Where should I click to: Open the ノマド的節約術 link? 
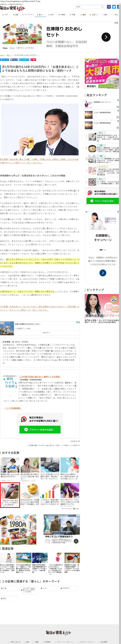(13, 408)
